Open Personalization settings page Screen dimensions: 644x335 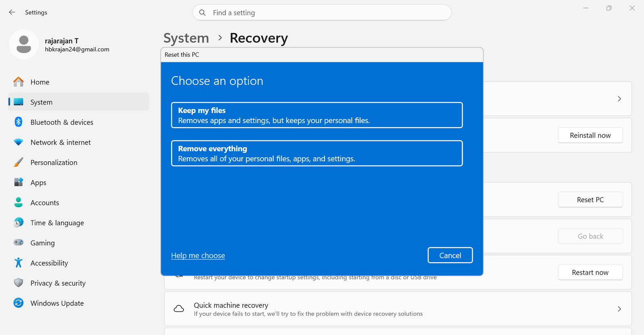(x=78, y=162)
